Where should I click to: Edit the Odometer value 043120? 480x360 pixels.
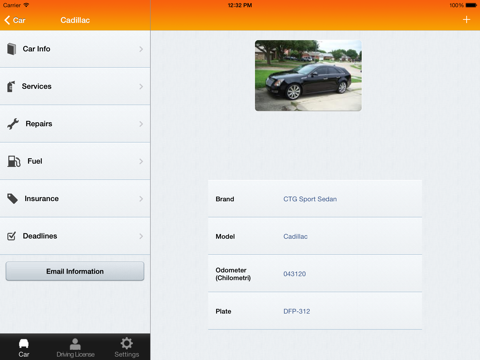[x=295, y=274]
